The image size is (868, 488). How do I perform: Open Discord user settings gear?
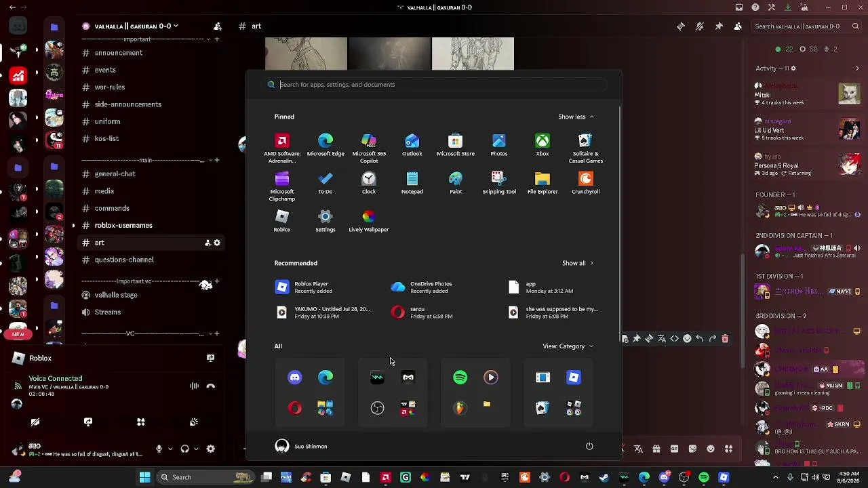click(x=211, y=449)
